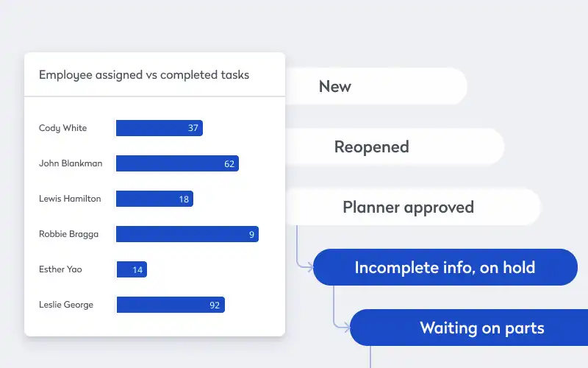
Task: Click the Lewis Hamilton employee label
Action: pyautogui.click(x=70, y=199)
